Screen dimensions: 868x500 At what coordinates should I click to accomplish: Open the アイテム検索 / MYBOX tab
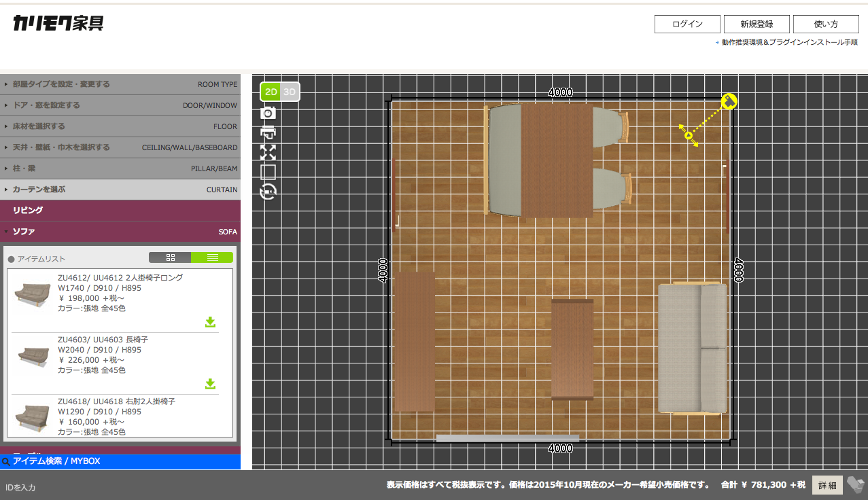120,461
